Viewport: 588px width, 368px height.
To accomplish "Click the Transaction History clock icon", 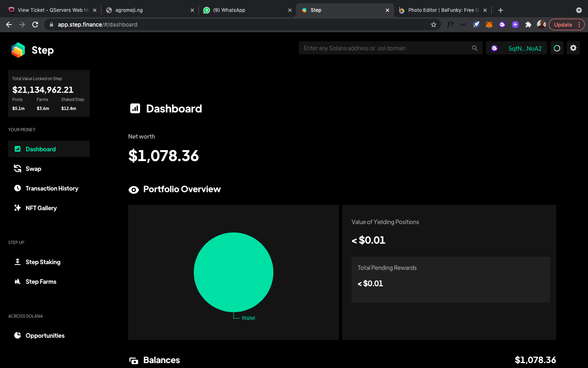I will click(18, 188).
